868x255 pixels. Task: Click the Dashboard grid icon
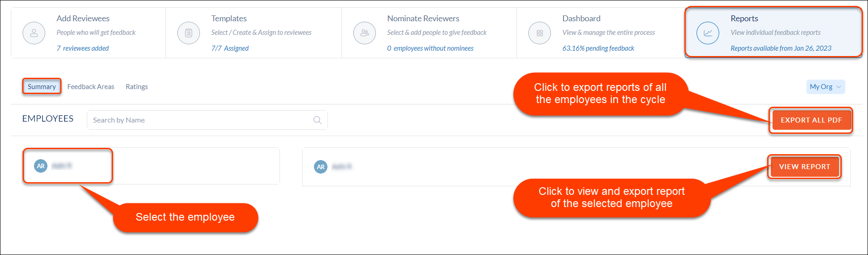pos(540,33)
